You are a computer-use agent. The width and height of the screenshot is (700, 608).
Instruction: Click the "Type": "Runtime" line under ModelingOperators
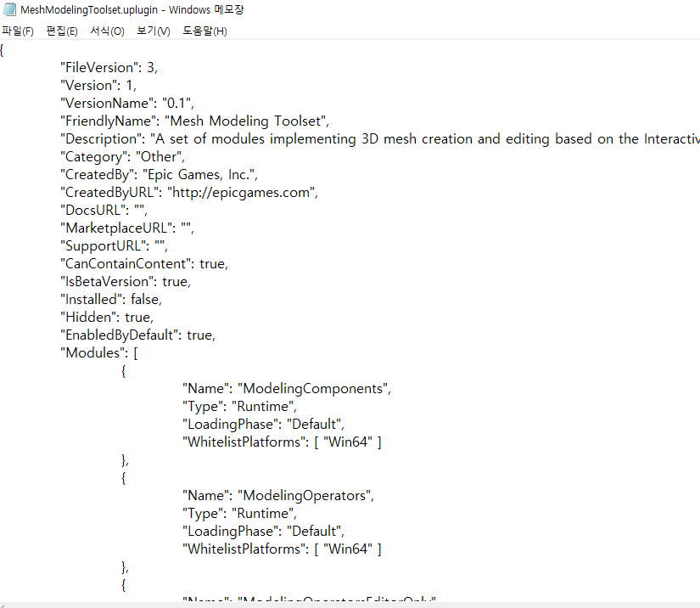pyautogui.click(x=239, y=513)
